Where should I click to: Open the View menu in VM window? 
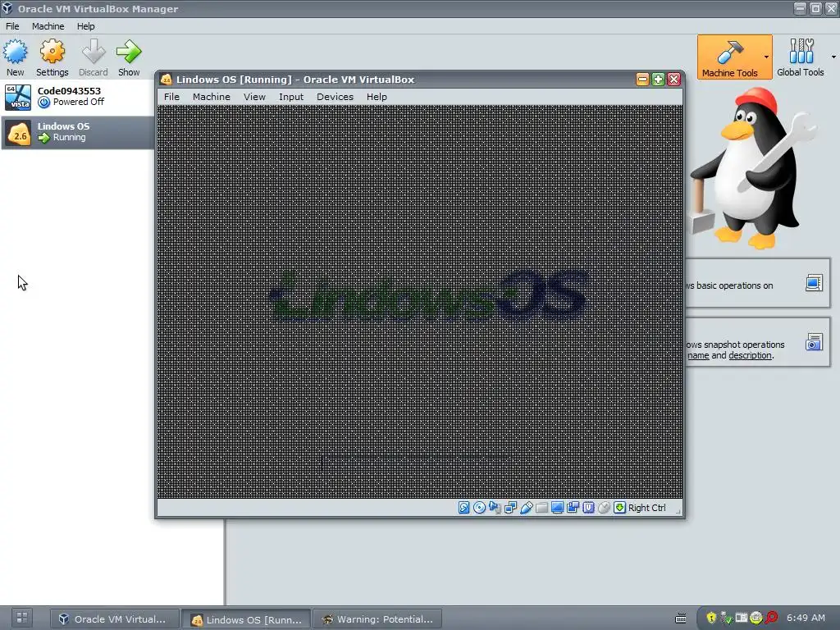pos(254,97)
